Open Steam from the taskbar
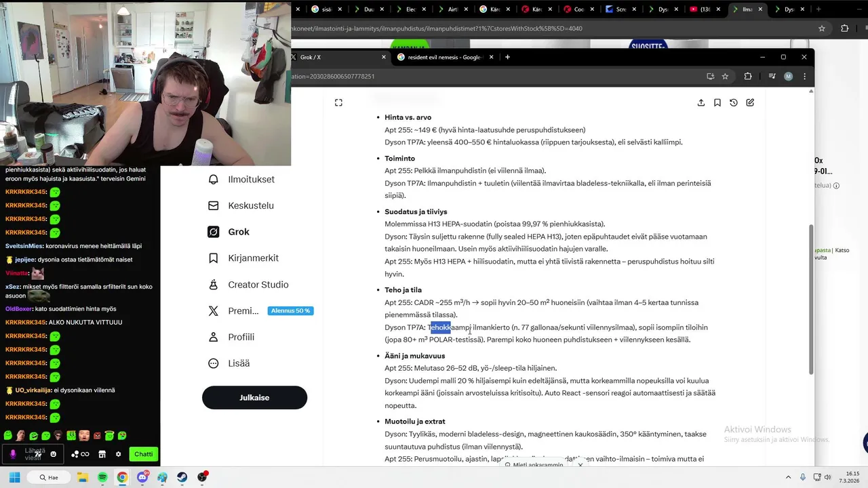 [182, 477]
